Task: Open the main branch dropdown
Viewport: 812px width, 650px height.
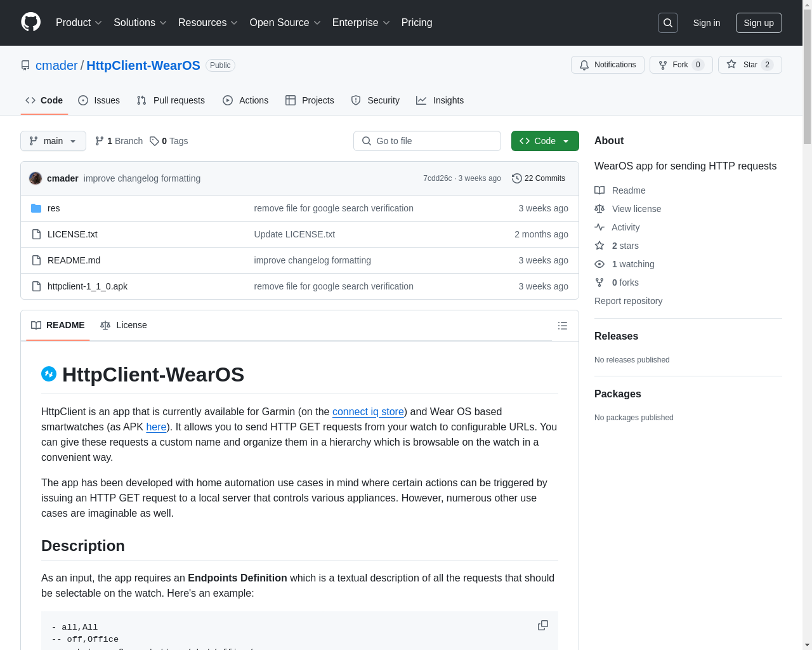Action: click(53, 141)
